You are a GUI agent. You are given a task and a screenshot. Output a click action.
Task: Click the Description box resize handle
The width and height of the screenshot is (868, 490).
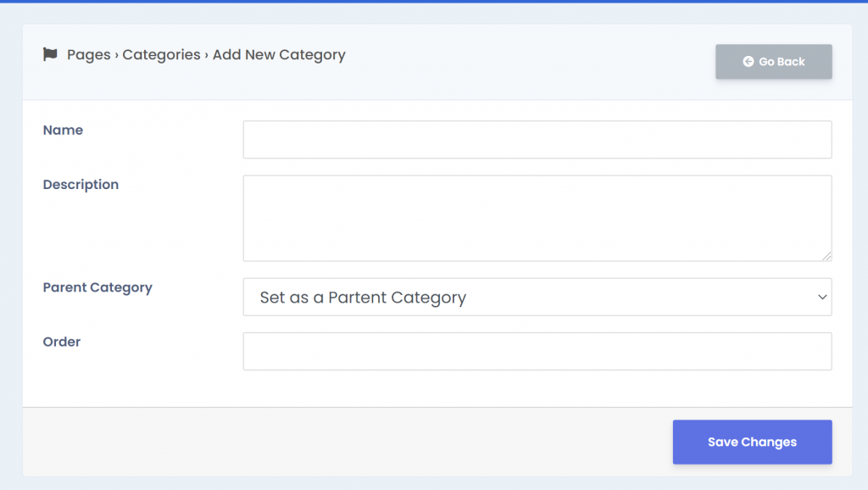826,256
